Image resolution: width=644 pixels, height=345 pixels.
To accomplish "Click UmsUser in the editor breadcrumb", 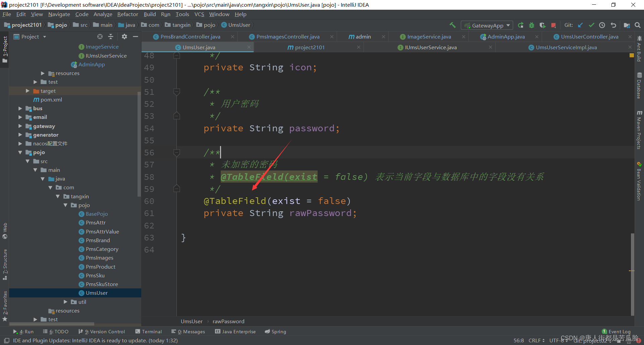I will pos(192,321).
